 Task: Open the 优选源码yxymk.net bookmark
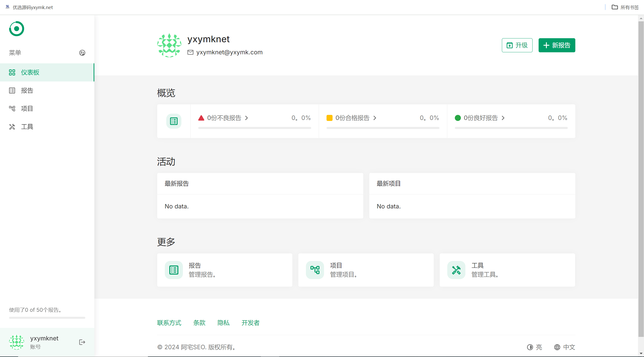(29, 7)
